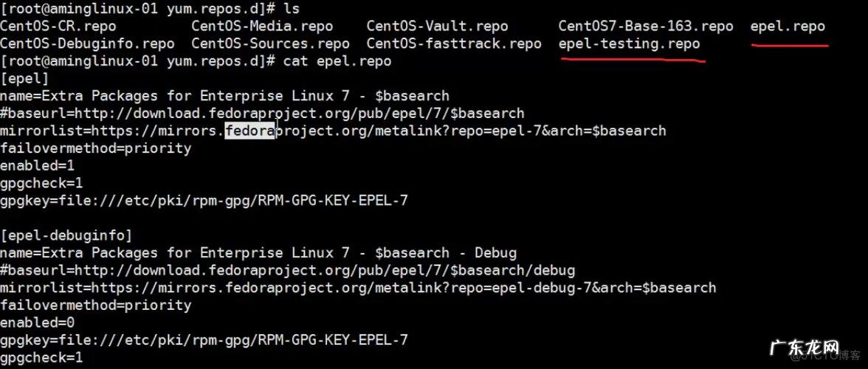Click CentOS-CR.repo in the file listing

58,27
